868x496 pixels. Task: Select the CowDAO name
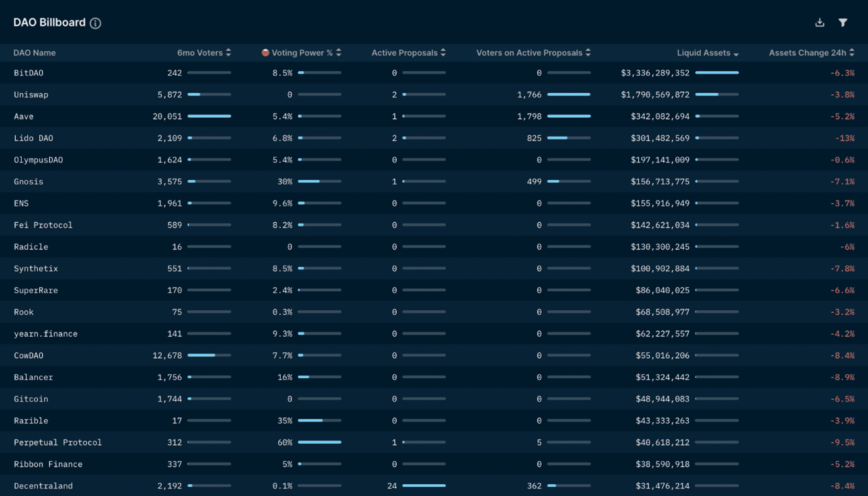pos(28,355)
